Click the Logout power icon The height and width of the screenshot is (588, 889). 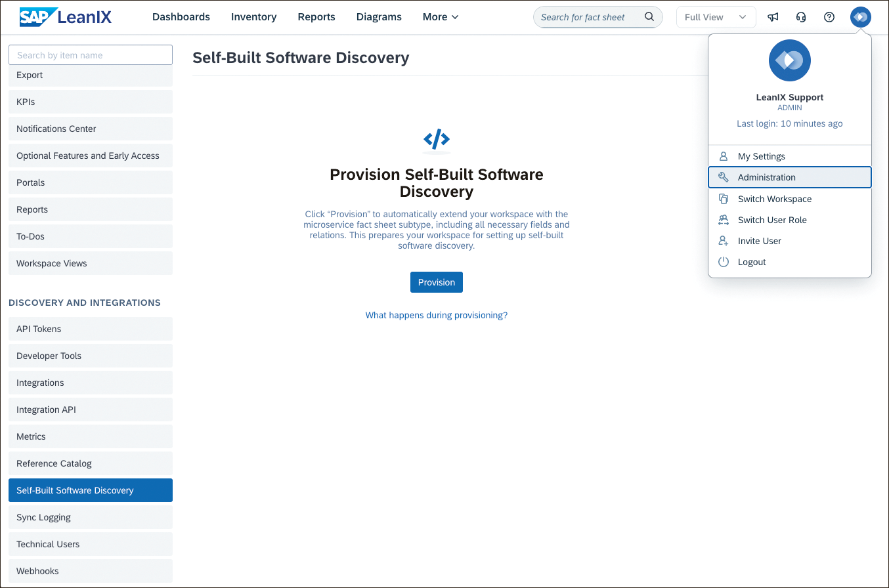tap(724, 262)
